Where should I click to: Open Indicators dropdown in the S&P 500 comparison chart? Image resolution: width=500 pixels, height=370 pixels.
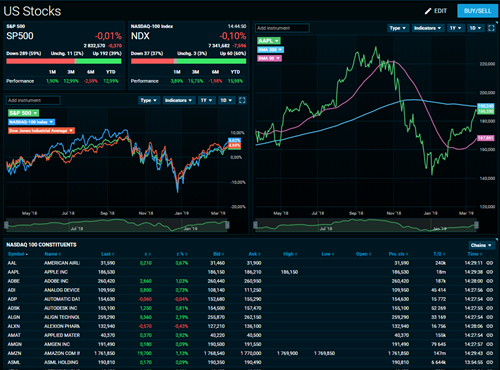click(x=178, y=100)
